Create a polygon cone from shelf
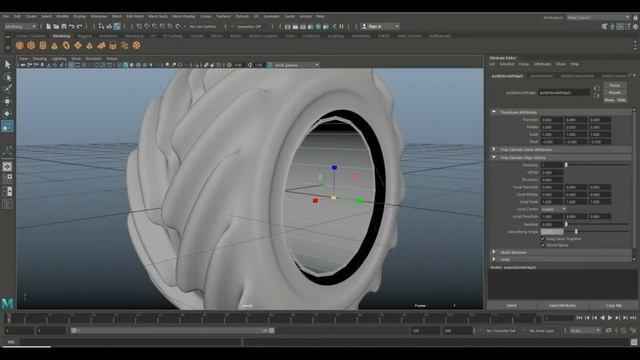 [54, 45]
